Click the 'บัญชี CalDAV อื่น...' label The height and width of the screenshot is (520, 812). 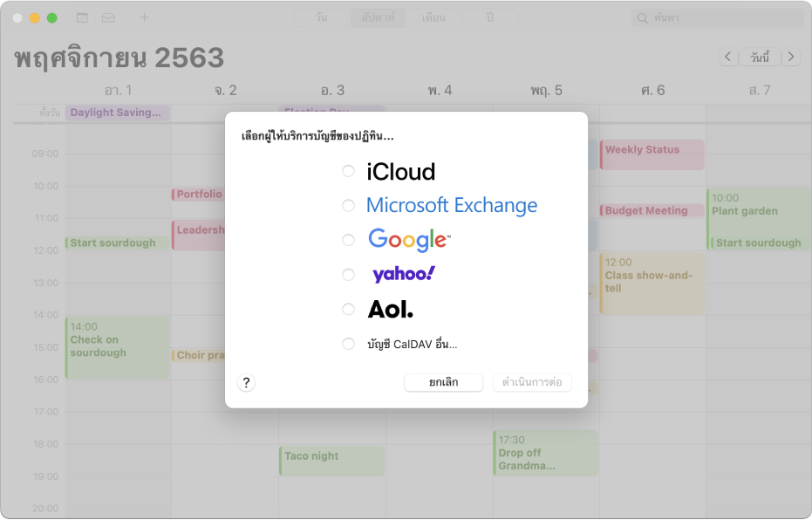[413, 344]
